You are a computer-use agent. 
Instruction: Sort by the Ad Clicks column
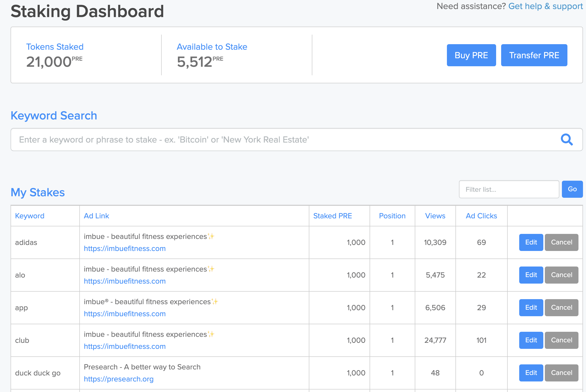[x=481, y=216]
